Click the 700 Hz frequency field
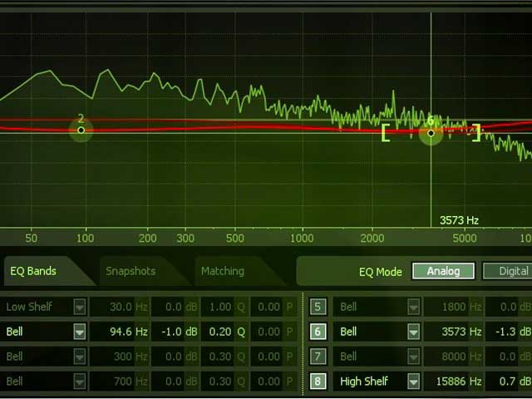The height and width of the screenshot is (399, 532). (x=120, y=381)
